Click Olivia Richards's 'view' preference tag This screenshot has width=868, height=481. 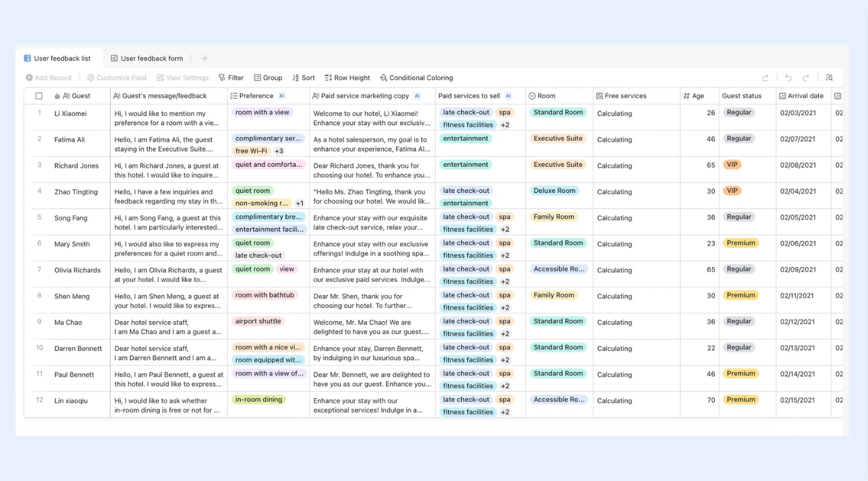coord(287,269)
